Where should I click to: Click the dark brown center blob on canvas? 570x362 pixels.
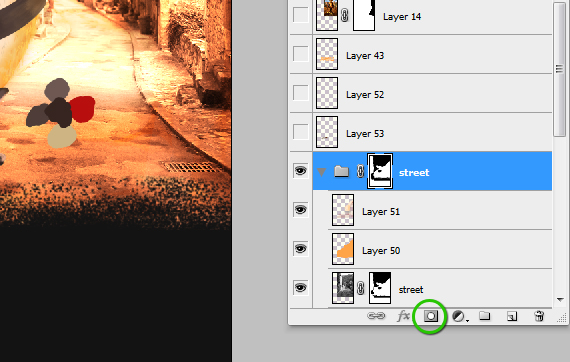[59, 112]
